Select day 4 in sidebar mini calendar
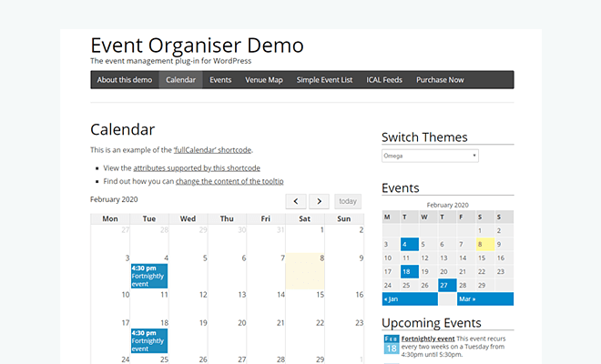This screenshot has height=364, width=601. point(410,244)
